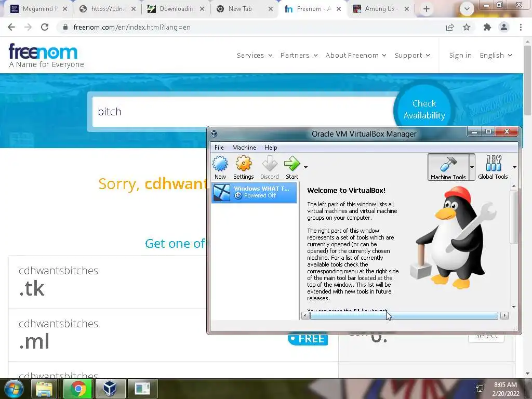Viewport: 532px width, 399px height.
Task: Expand the About Freenom dropdown menu
Action: click(356, 55)
